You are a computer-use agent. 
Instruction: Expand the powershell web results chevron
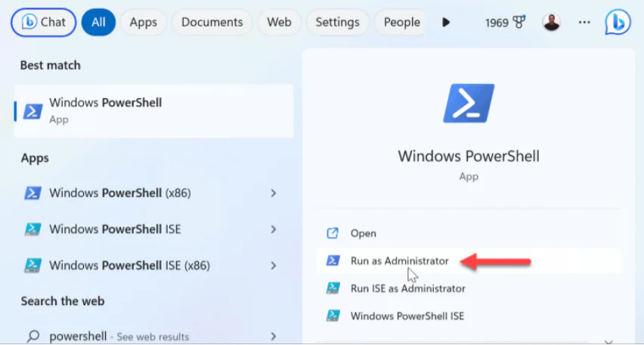tap(273, 337)
